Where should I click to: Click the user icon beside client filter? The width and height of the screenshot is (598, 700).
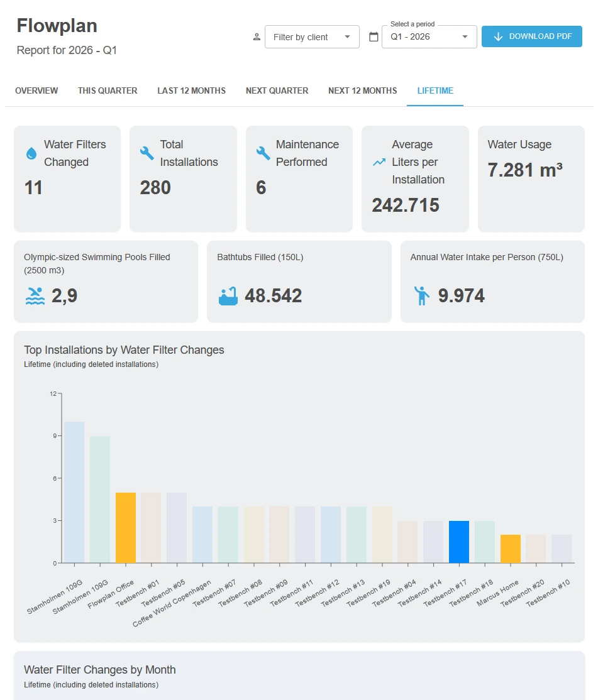pyautogui.click(x=257, y=37)
